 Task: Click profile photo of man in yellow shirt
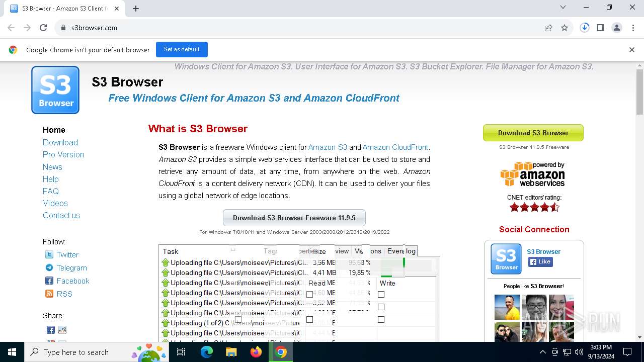click(507, 307)
